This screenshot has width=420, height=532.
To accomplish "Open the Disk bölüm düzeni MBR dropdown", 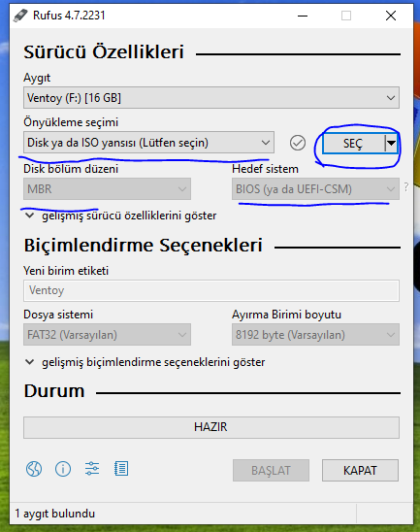I will point(107,189).
